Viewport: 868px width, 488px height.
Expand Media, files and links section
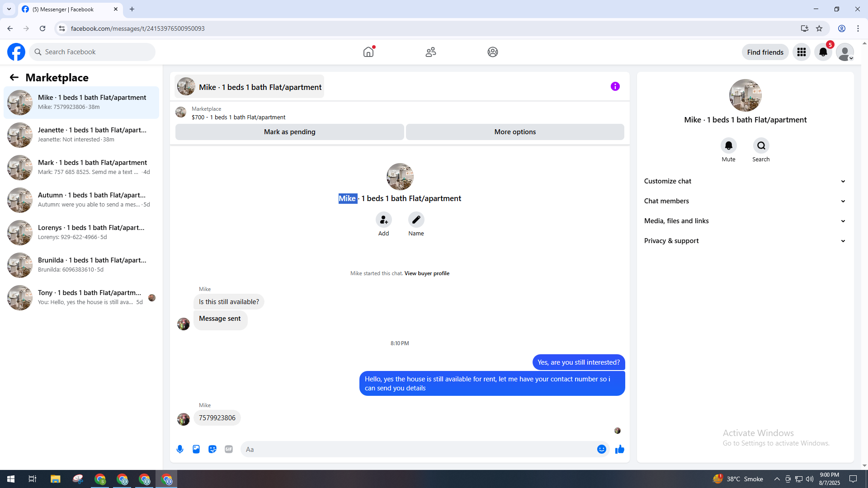pos(745,221)
